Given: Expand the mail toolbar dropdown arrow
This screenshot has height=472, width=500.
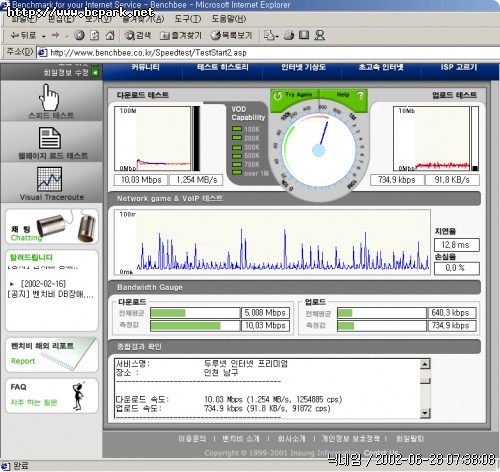Looking at the screenshot, I should click(x=277, y=36).
